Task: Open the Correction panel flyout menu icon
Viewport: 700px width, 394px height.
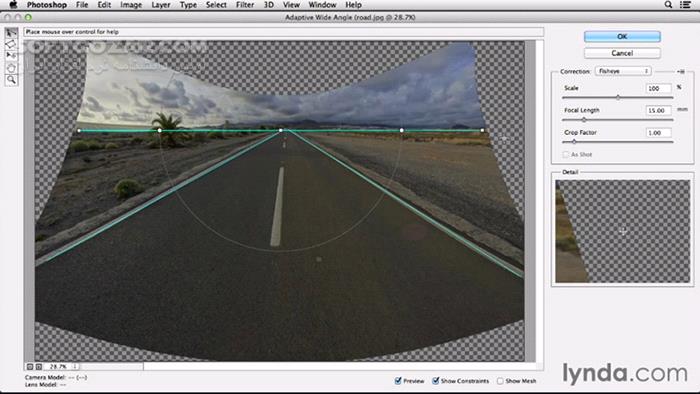Action: pyautogui.click(x=681, y=71)
